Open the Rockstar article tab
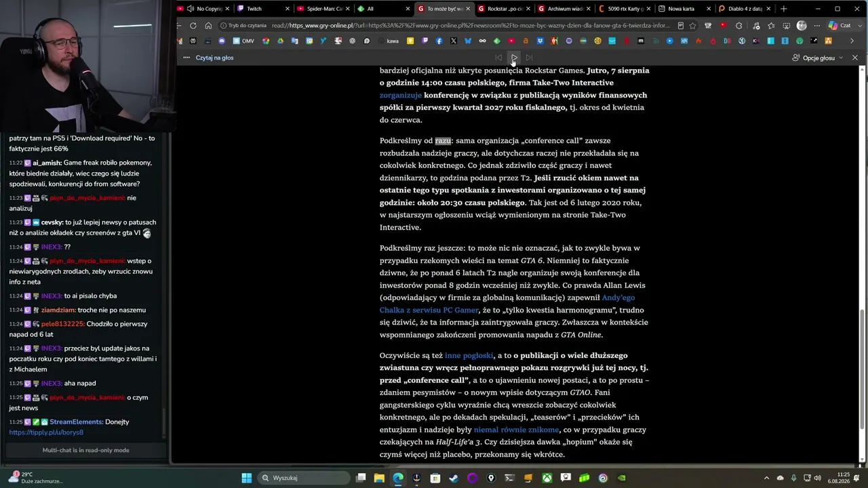The width and height of the screenshot is (868, 488). coord(504,9)
